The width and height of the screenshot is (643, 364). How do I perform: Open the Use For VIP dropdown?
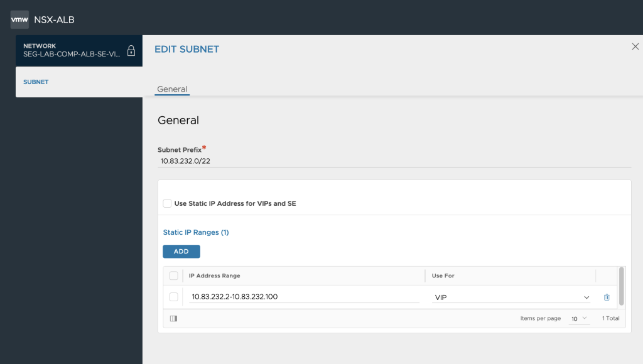511,297
